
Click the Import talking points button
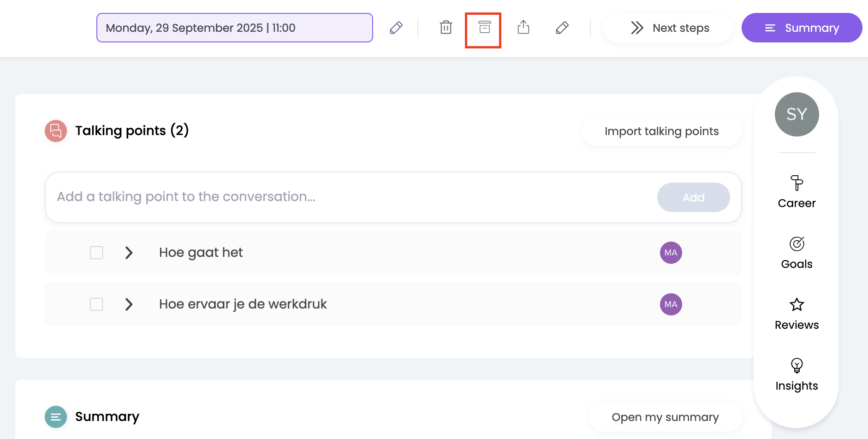click(x=661, y=131)
